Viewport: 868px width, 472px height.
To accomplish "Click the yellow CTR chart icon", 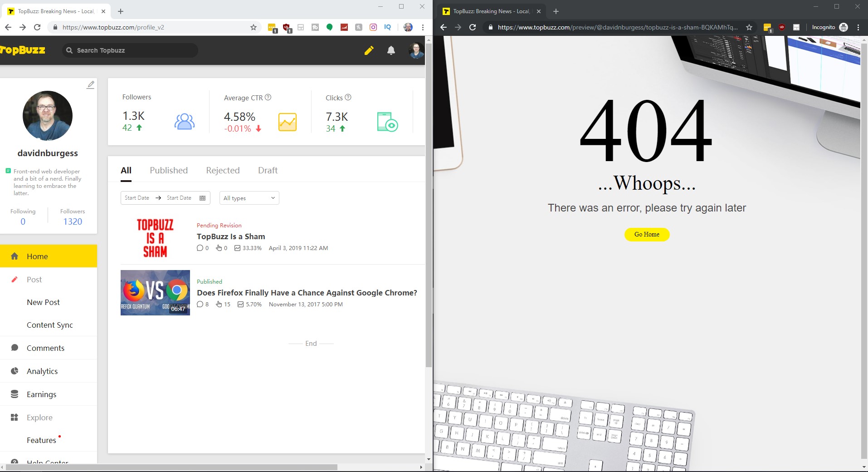I will pos(288,122).
